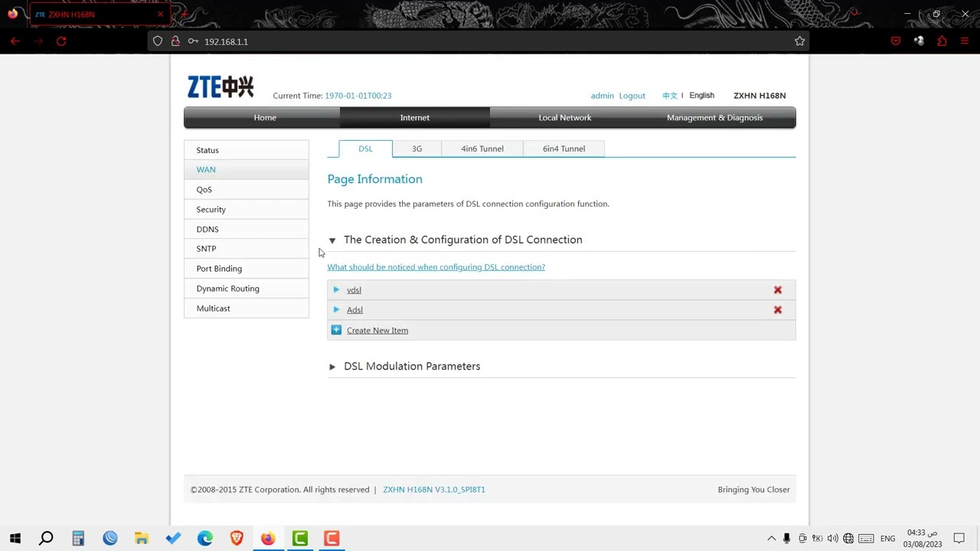Open Multicast in the sidebar
This screenshot has width=980, height=551.
point(247,308)
